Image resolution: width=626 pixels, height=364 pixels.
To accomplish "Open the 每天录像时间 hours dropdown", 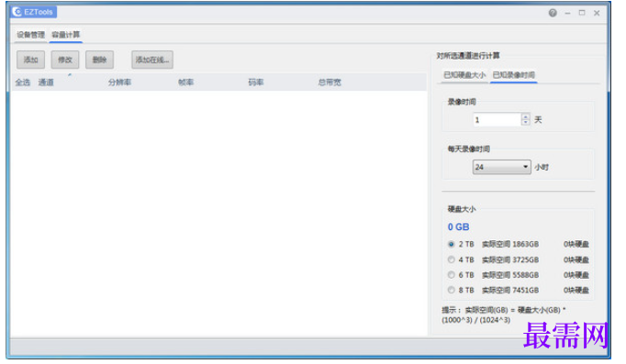I will 501,167.
